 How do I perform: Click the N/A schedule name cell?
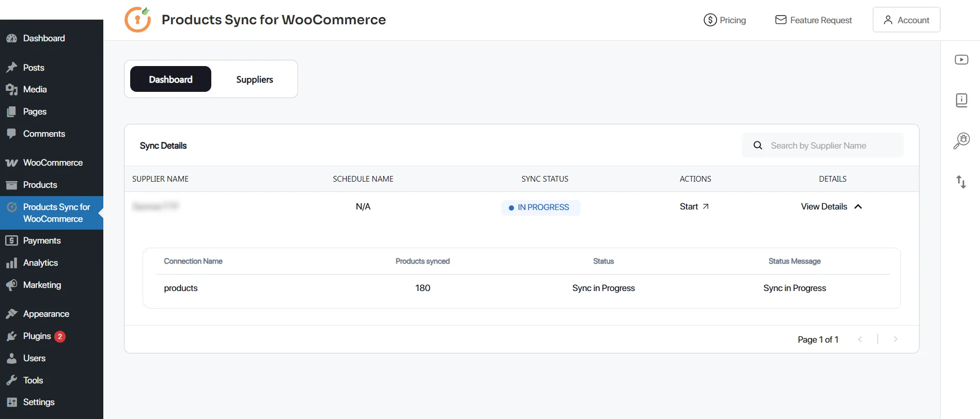(x=363, y=206)
